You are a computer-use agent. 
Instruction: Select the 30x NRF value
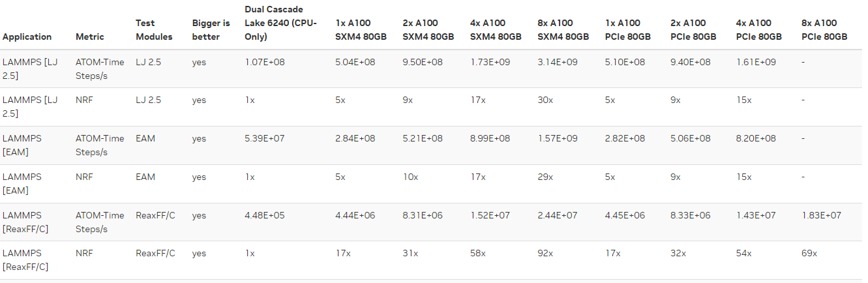(x=545, y=100)
